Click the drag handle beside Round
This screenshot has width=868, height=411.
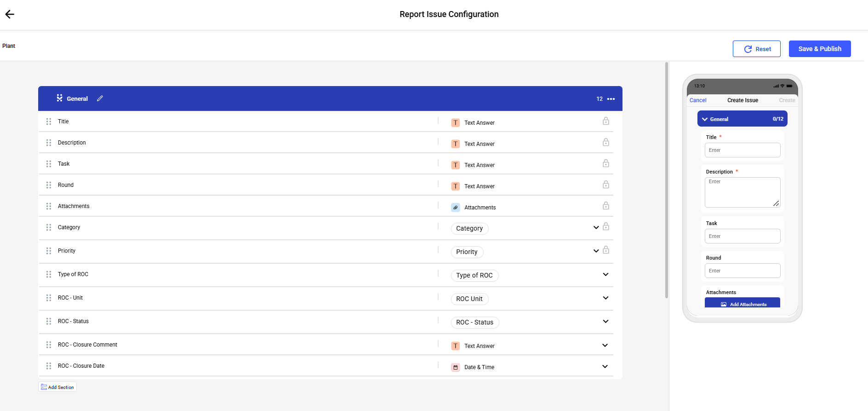pyautogui.click(x=49, y=185)
